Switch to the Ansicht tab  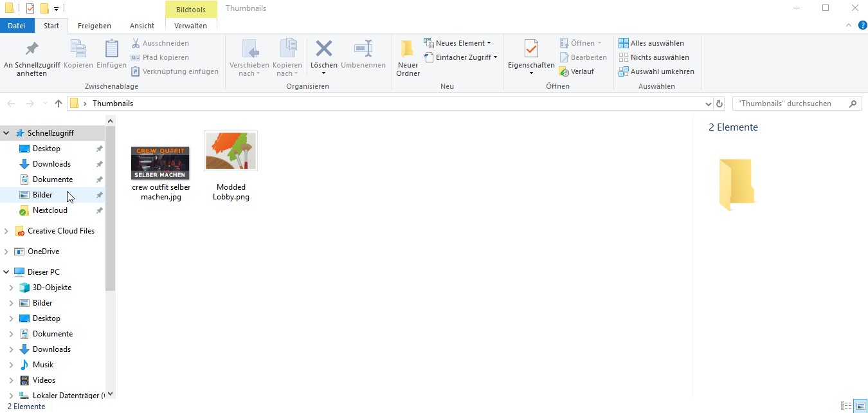(141, 25)
